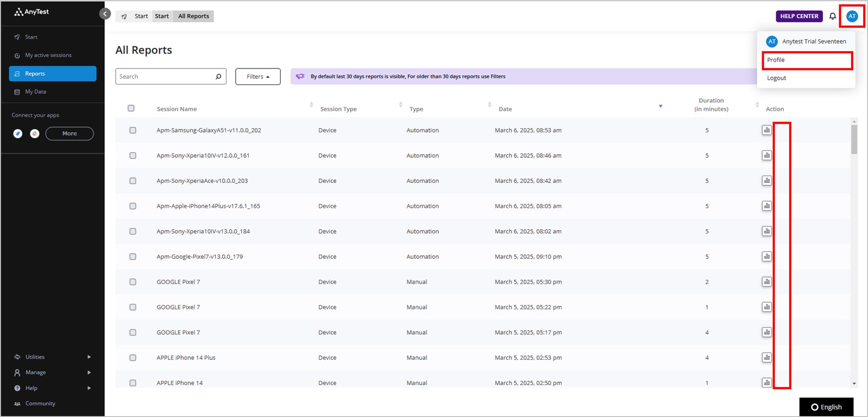Open Community link in sidebar
The width and height of the screenshot is (868, 417).
pyautogui.click(x=40, y=404)
